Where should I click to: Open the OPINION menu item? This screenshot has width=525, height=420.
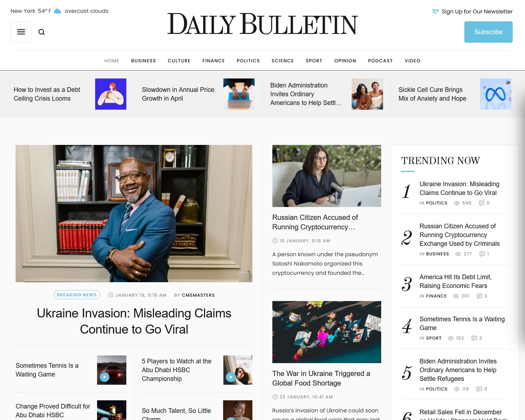point(345,60)
